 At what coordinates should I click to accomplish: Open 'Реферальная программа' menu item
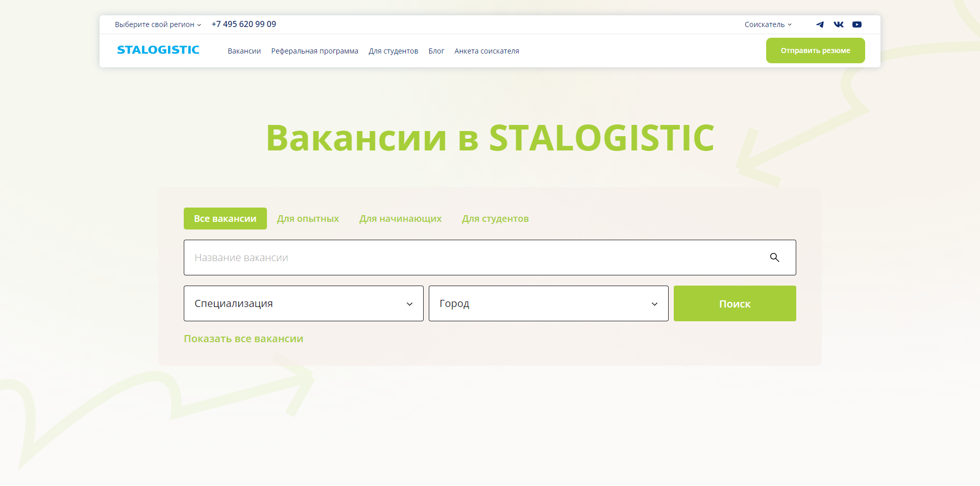click(314, 51)
